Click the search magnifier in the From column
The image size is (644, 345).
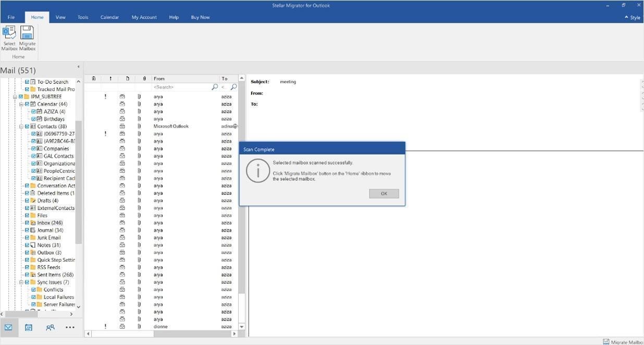coord(215,87)
